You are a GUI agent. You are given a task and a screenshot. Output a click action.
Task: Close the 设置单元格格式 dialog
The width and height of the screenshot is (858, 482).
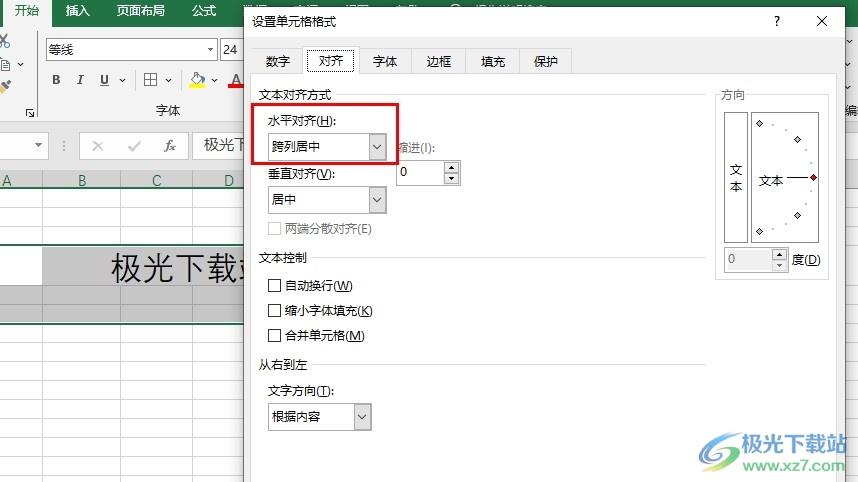tap(822, 21)
